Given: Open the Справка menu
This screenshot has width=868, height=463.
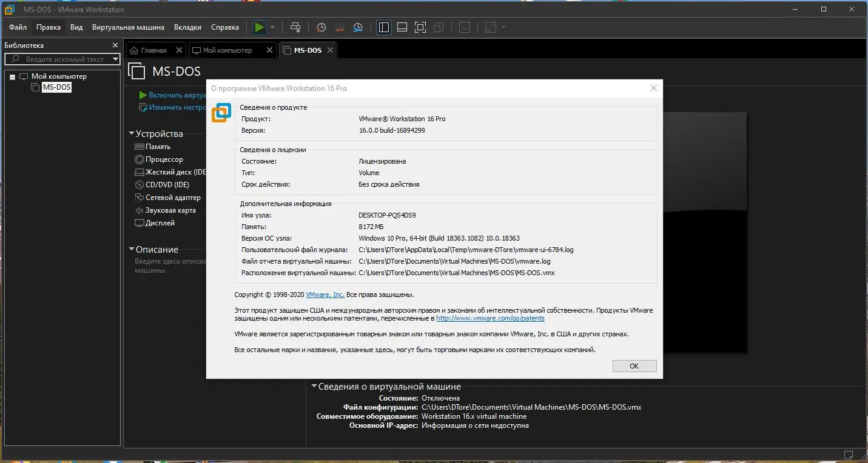Looking at the screenshot, I should tap(225, 27).
